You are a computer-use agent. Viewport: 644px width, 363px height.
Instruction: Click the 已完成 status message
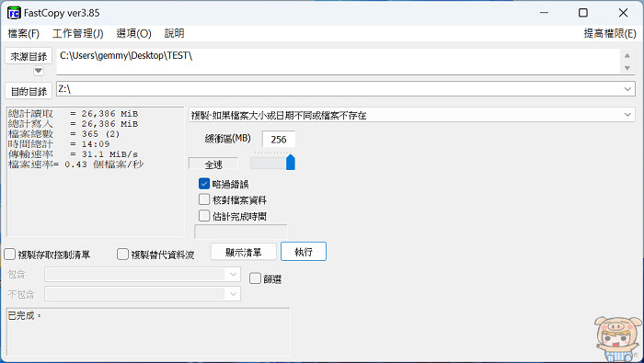[x=25, y=315]
